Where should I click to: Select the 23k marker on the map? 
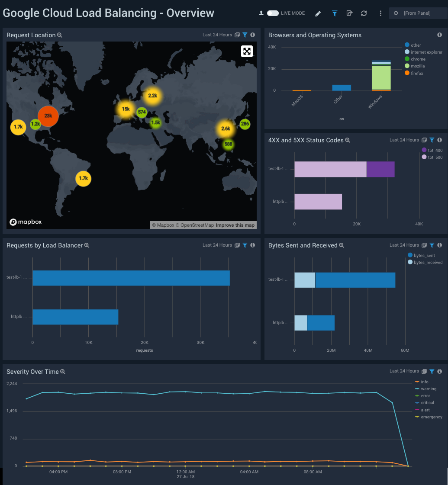(x=48, y=116)
